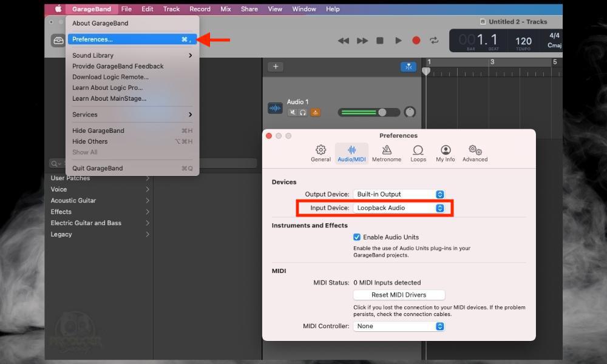Click the Audio 1 pan knob
607x364 pixels.
[x=410, y=112]
